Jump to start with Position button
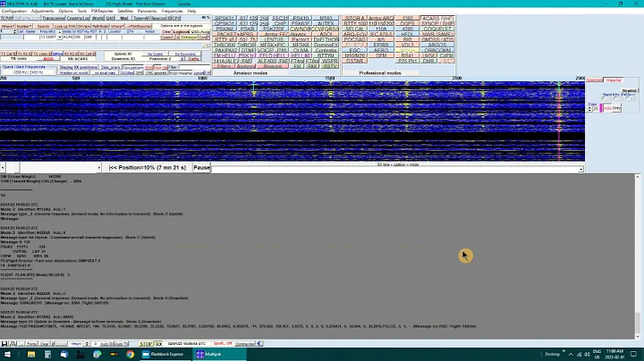644x361 pixels. pos(148,167)
